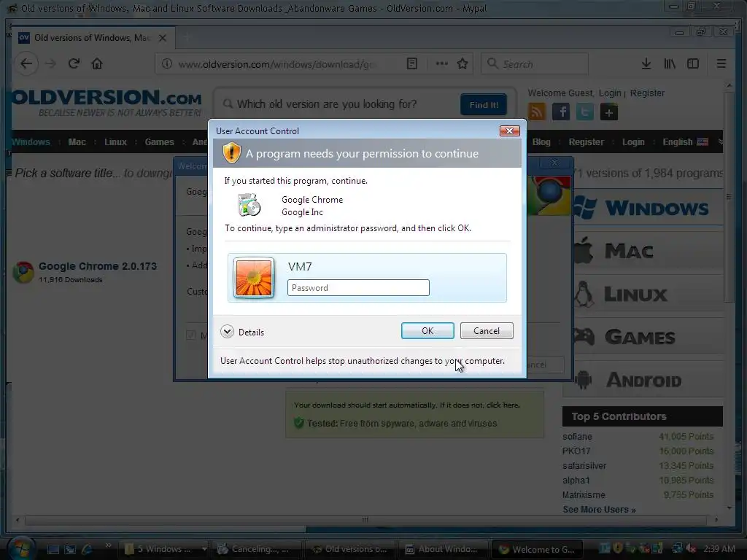Open the library icon in toolbar
747x560 pixels.
click(x=670, y=64)
